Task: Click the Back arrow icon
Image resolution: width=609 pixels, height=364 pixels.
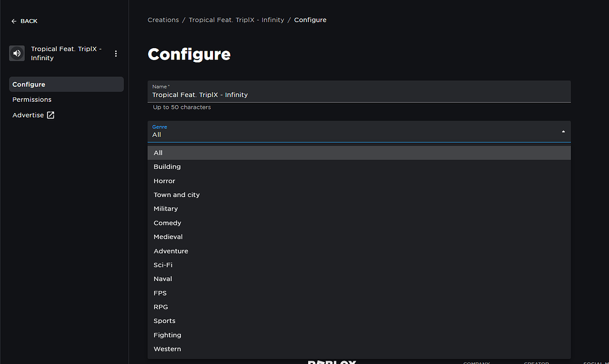Action: pos(12,21)
